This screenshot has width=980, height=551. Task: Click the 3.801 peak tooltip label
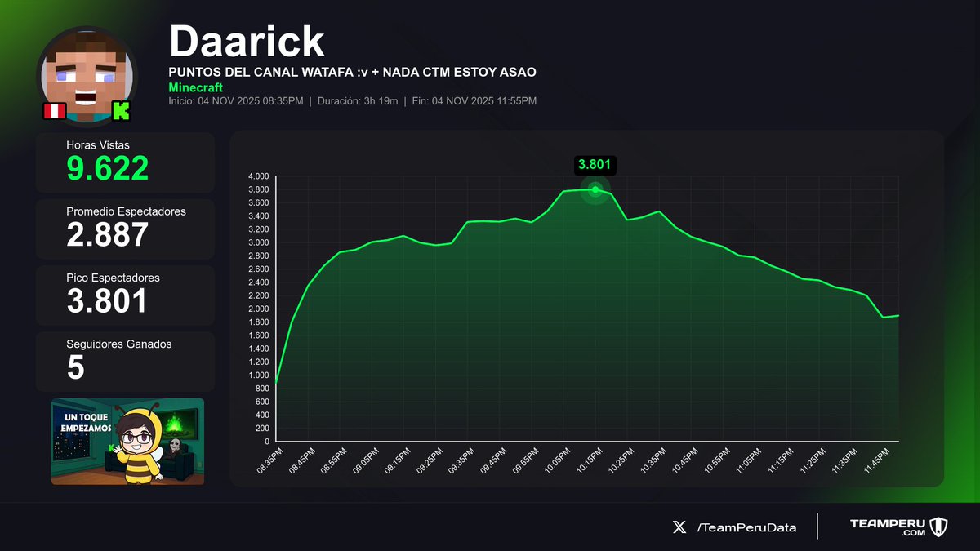click(x=595, y=164)
